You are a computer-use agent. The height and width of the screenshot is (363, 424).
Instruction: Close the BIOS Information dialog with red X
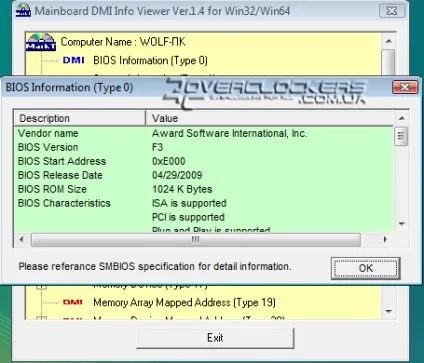pyautogui.click(x=405, y=87)
